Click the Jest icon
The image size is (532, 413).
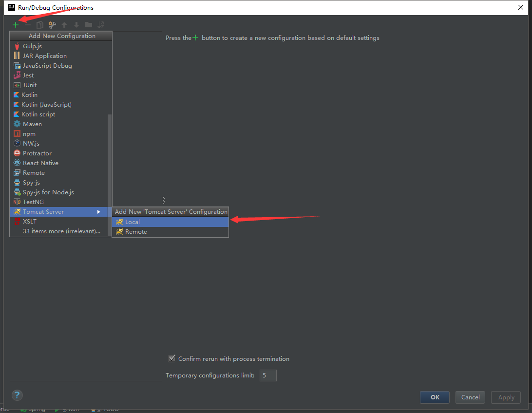point(17,75)
